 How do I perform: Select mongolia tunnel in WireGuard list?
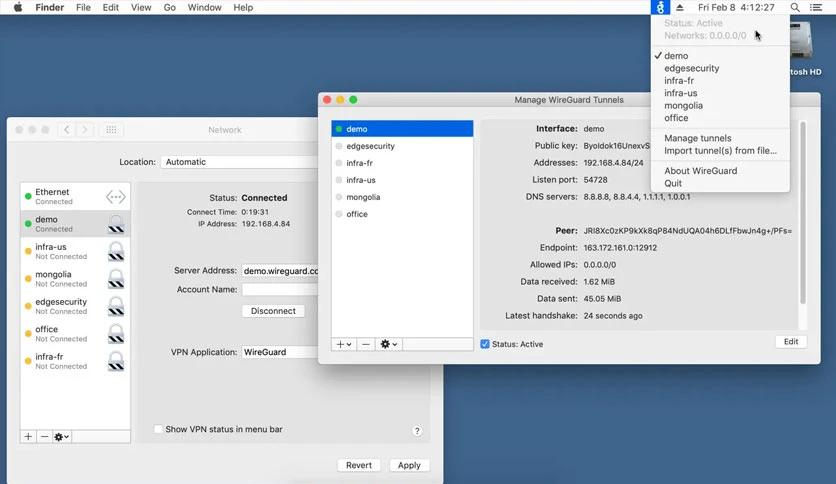click(402, 197)
